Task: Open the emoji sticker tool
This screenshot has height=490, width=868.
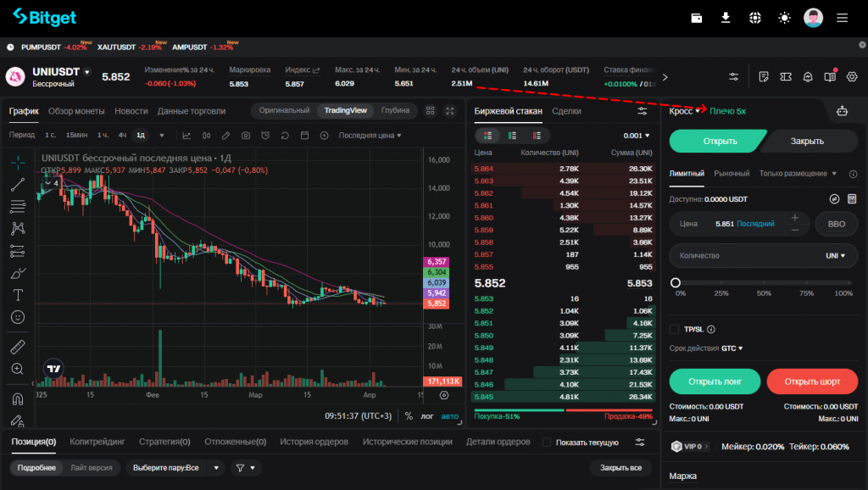Action: coord(18,317)
